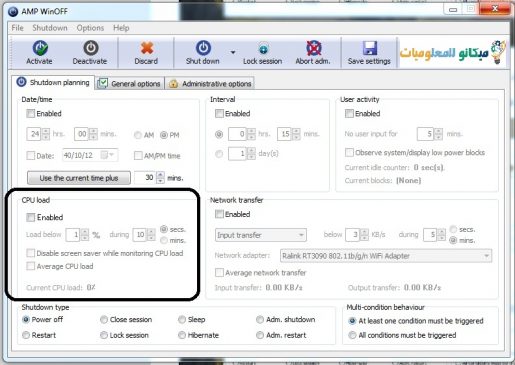Screen dimensions: 515x365
Task: Select the Hibernate shutdown type
Action: click(182, 335)
